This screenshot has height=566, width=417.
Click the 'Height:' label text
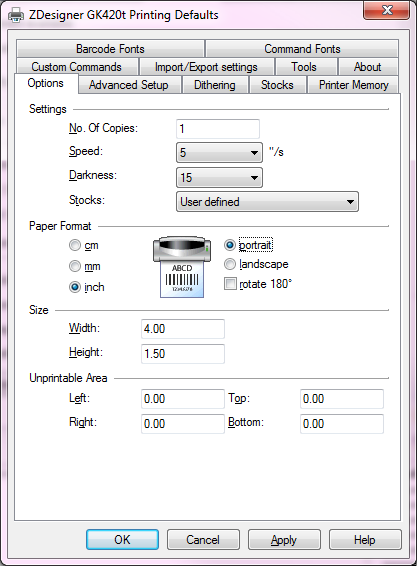pyautogui.click(x=86, y=352)
